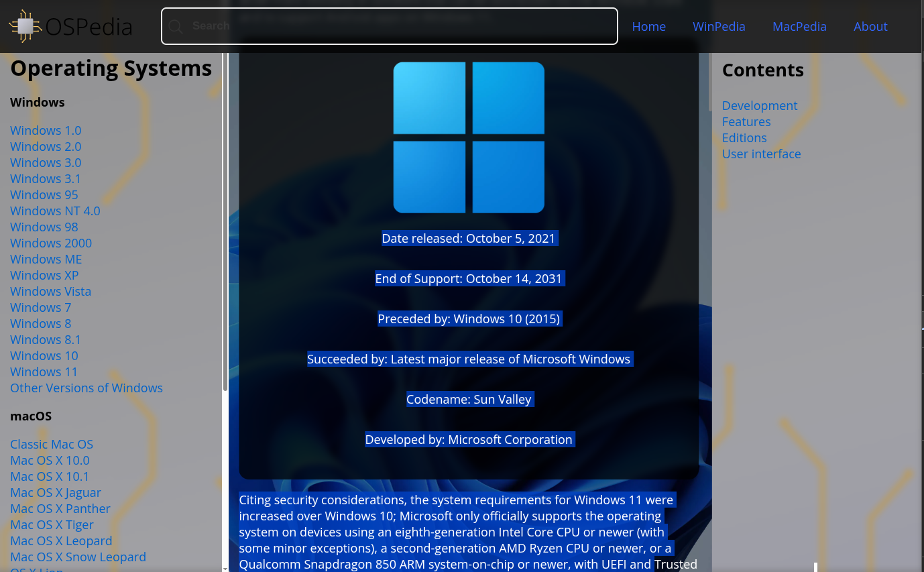Open the Editions contents link
Screen dimensions: 924x572
click(x=744, y=137)
